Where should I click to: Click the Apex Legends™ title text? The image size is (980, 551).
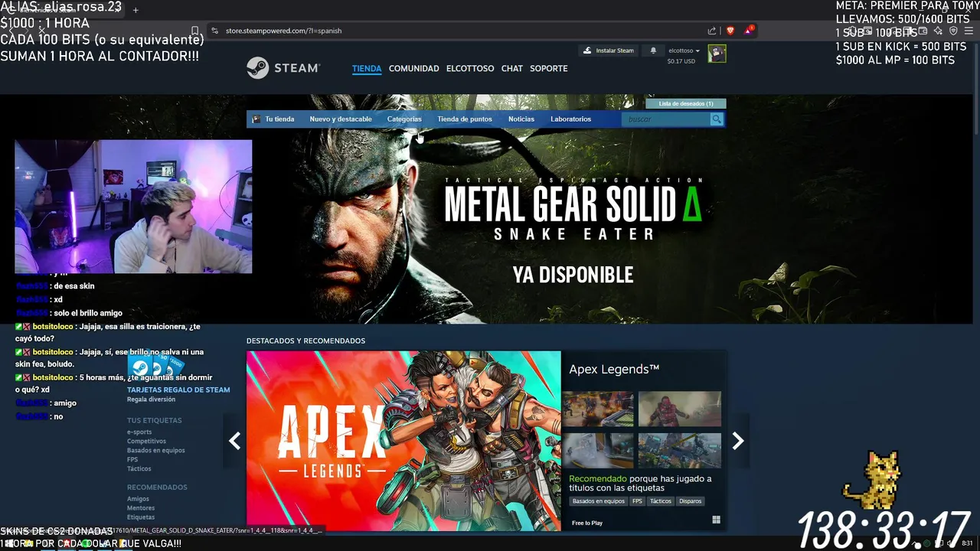point(614,370)
